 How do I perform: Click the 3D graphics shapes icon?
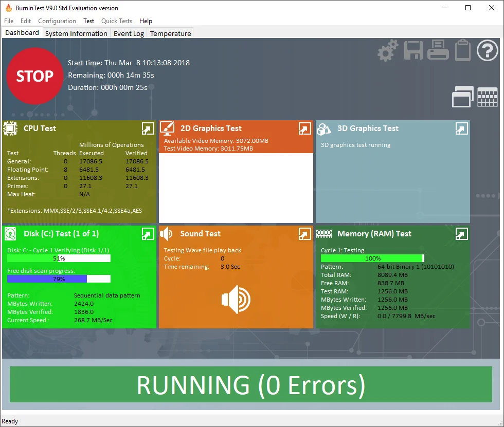coord(323,129)
